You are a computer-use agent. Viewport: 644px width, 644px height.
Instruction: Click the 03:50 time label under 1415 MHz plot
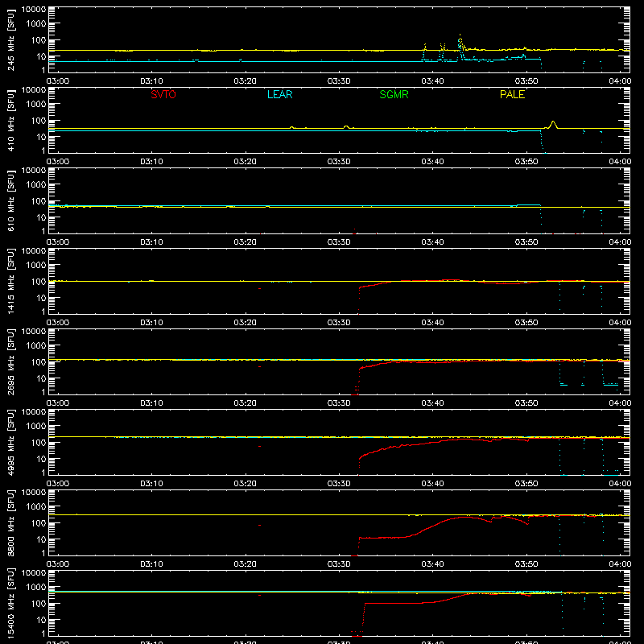coord(526,323)
